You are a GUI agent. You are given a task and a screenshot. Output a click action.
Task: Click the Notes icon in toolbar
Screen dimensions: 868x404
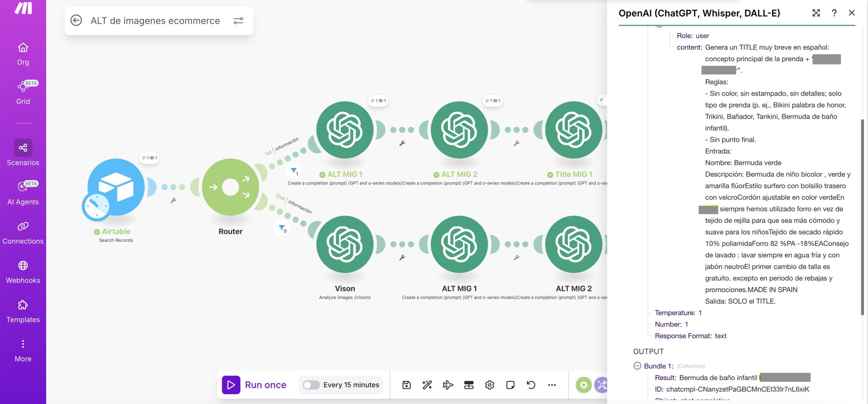pyautogui.click(x=510, y=385)
